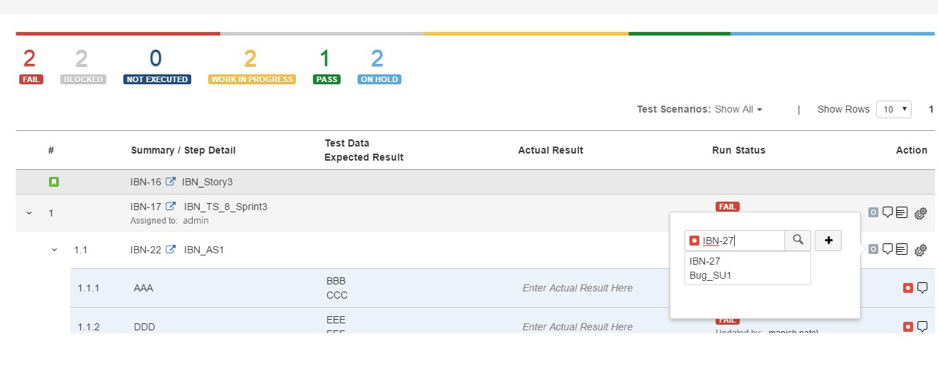Filter by the FAIL status badge
This screenshot has width=938, height=380.
[31, 80]
